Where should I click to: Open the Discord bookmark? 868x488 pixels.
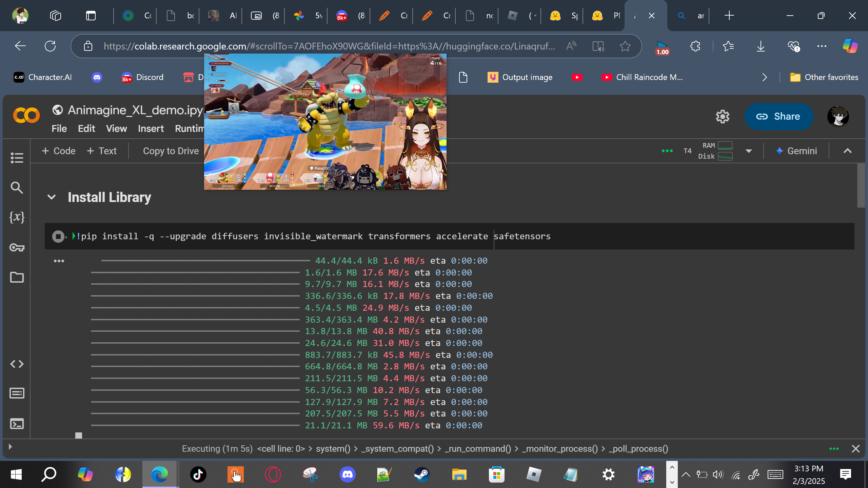(142, 77)
